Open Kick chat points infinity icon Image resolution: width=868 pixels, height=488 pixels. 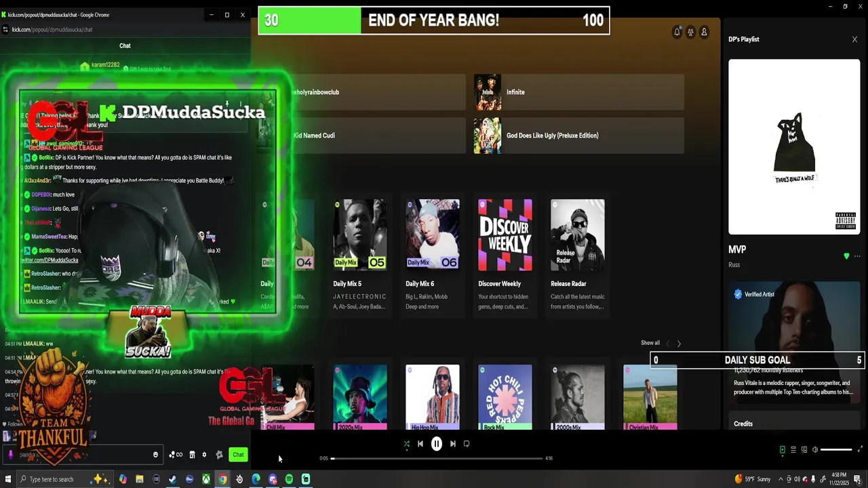click(176, 455)
